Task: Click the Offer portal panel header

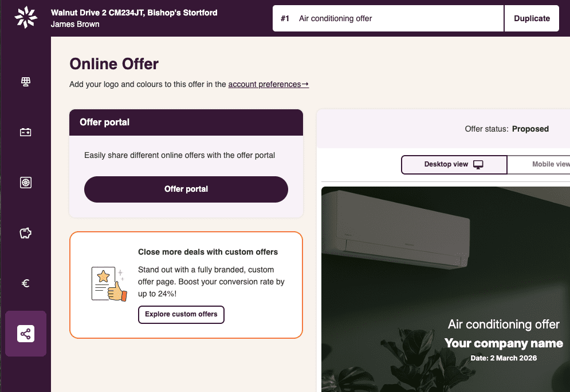Action: (186, 122)
